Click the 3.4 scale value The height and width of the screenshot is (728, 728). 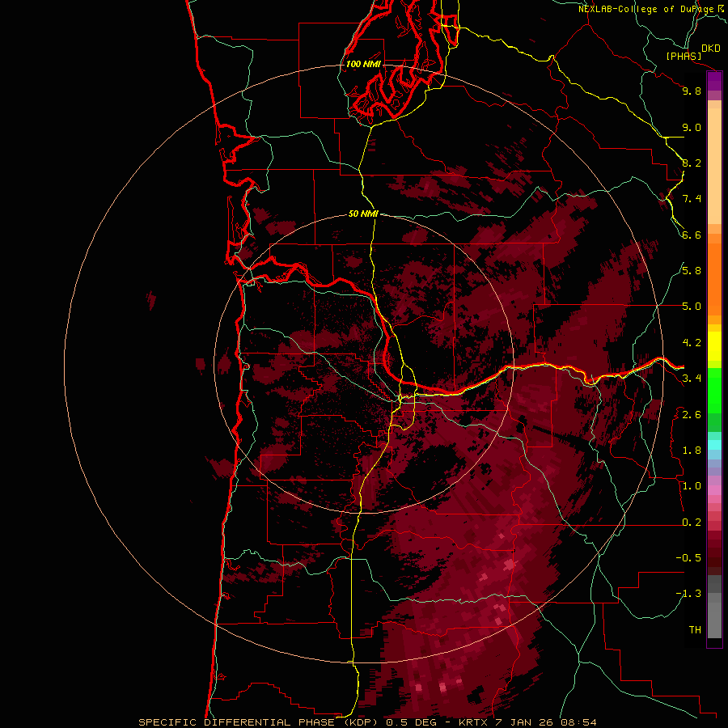coord(692,379)
